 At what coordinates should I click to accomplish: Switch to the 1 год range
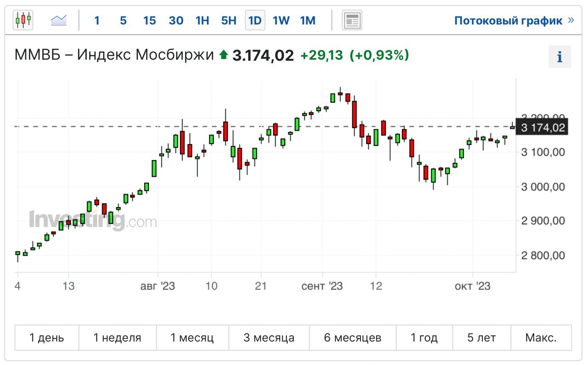pos(424,338)
